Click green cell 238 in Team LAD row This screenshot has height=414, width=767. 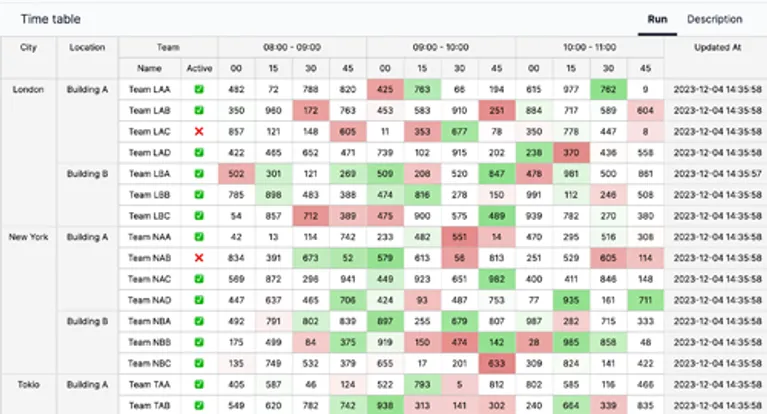tap(534, 153)
